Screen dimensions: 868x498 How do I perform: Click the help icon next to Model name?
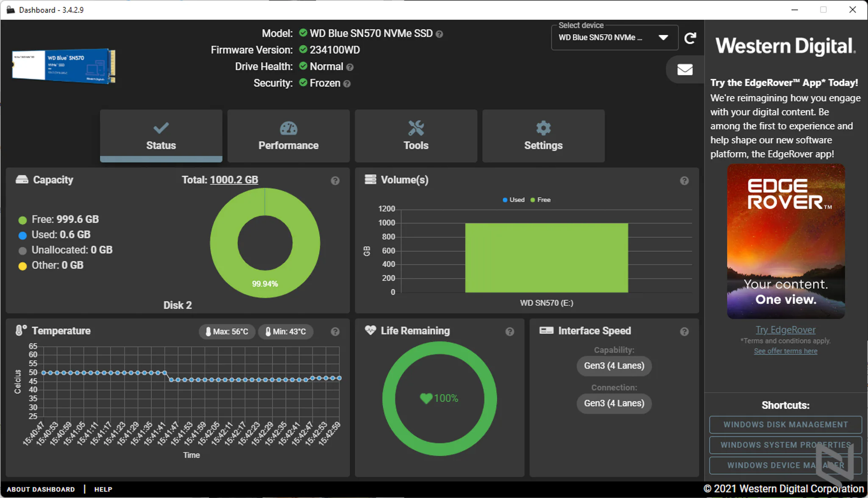pos(440,34)
